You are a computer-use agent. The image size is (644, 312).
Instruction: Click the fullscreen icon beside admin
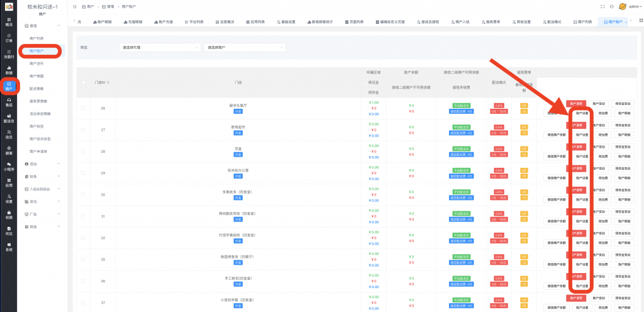[602, 6]
